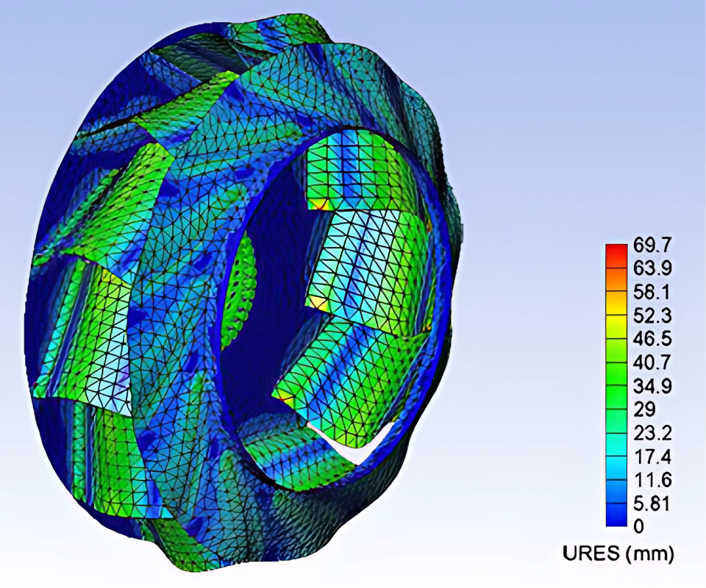Click the 0 minimum legend value

[x=638, y=526]
